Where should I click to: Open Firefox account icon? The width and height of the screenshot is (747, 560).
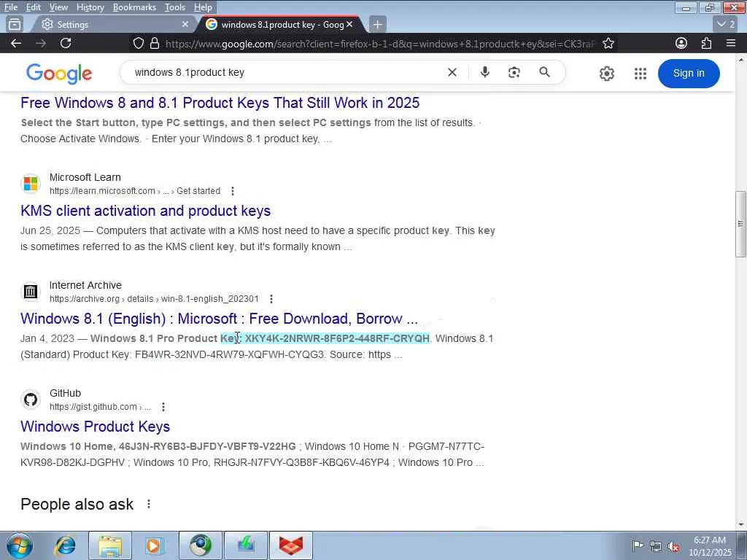681,43
